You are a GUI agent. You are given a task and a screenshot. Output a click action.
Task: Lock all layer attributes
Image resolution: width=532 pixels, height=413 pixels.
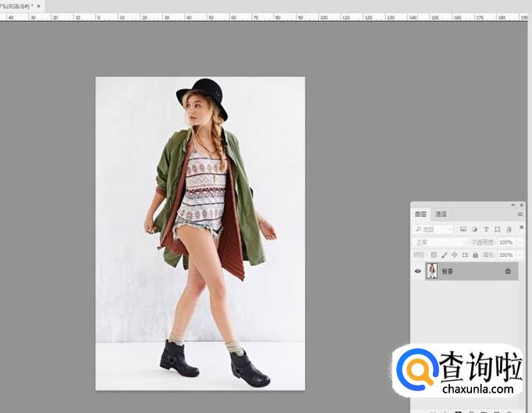pos(475,255)
